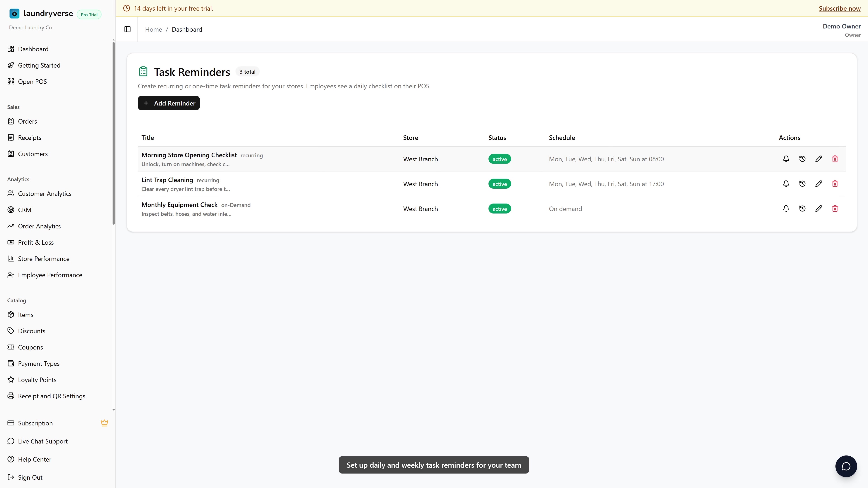Screen dimensions: 868x488
Task: Click the Status column header
Action: [x=497, y=137]
